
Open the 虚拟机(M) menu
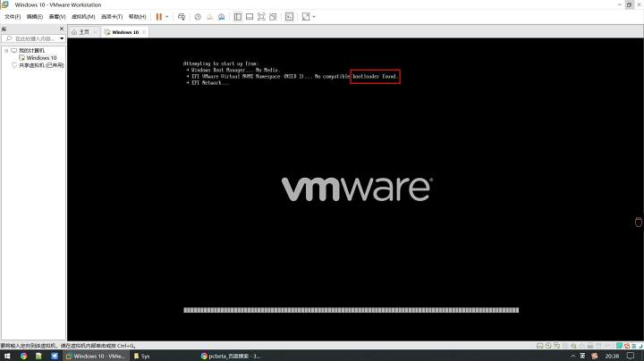coord(83,17)
